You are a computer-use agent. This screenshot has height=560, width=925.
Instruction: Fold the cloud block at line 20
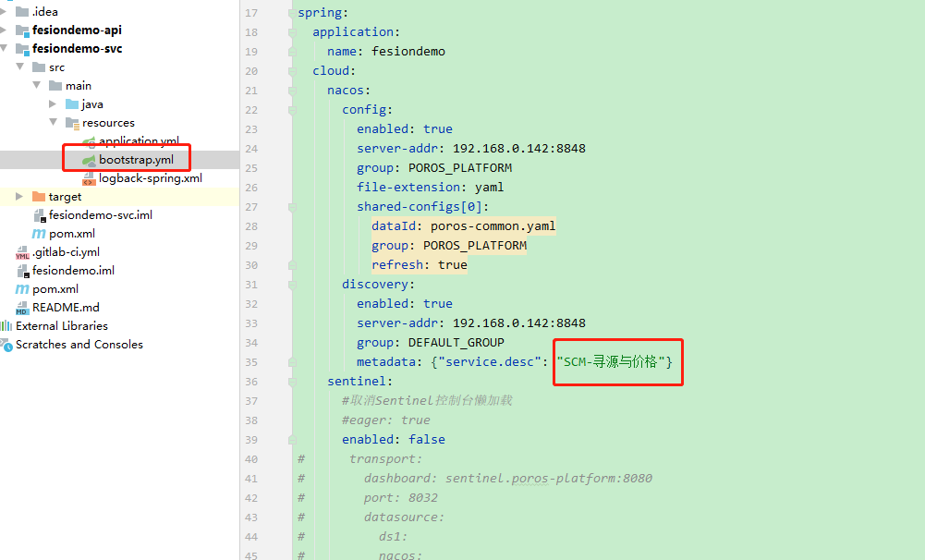292,71
